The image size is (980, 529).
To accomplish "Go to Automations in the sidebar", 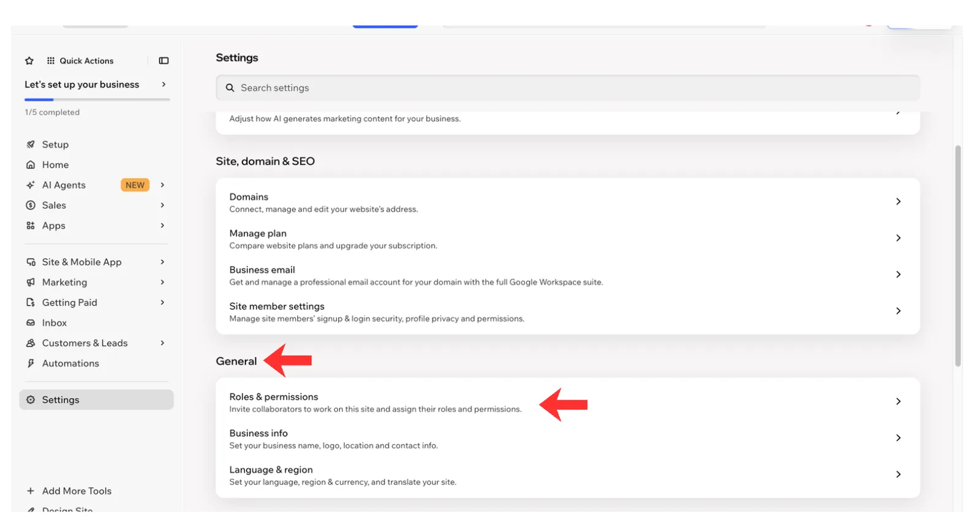I will pos(96,363).
